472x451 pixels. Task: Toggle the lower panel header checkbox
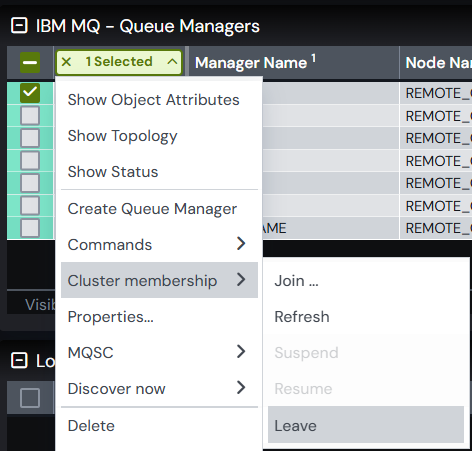[x=30, y=398]
